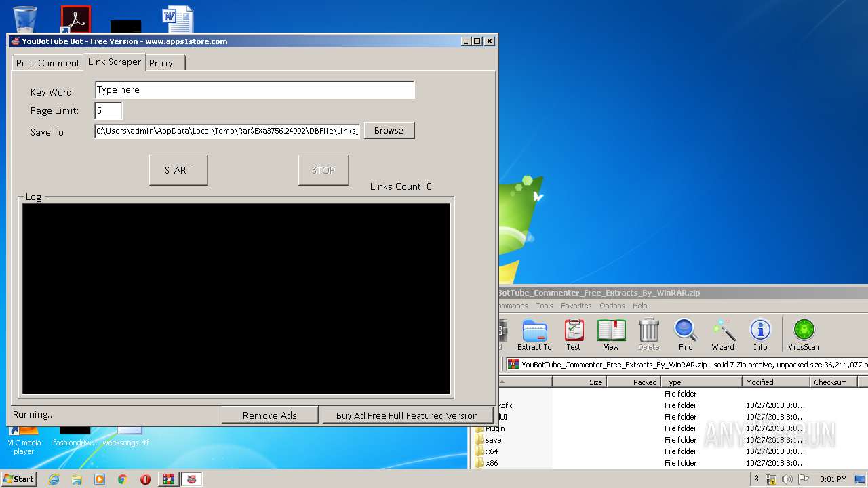Click the taskbar clock showing 3:01 PM

833,479
